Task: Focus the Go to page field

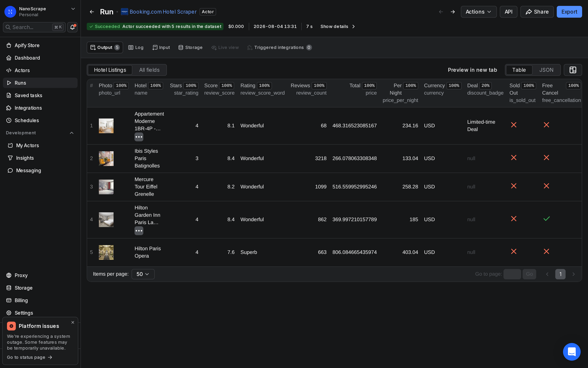Action: [x=512, y=274]
